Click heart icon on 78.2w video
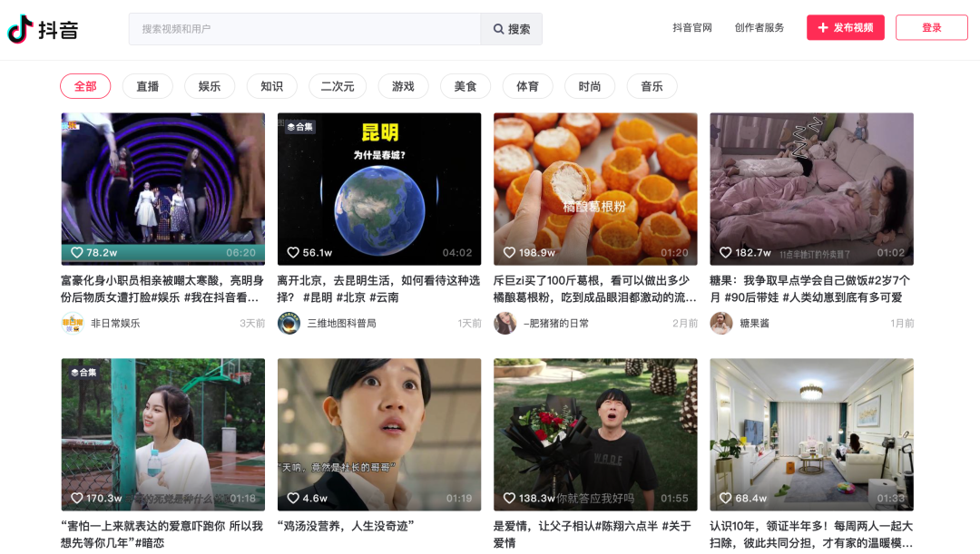Screen dimensions: 980x554 77,252
